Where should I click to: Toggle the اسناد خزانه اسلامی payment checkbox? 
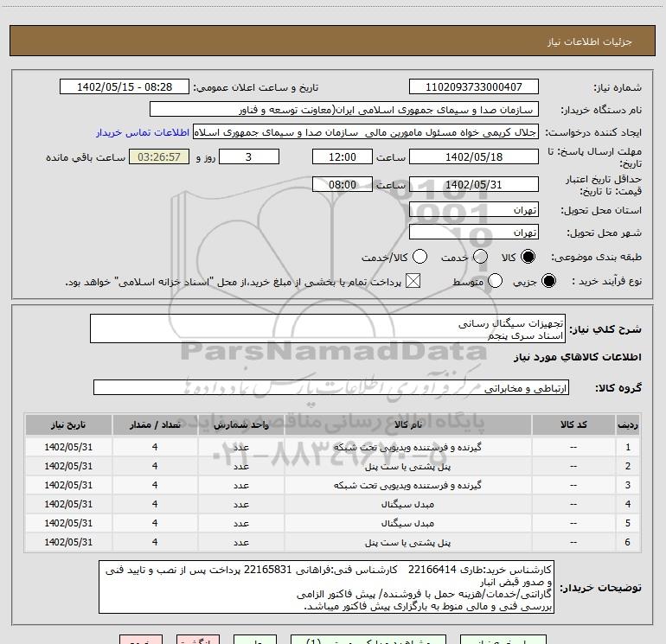tap(413, 281)
